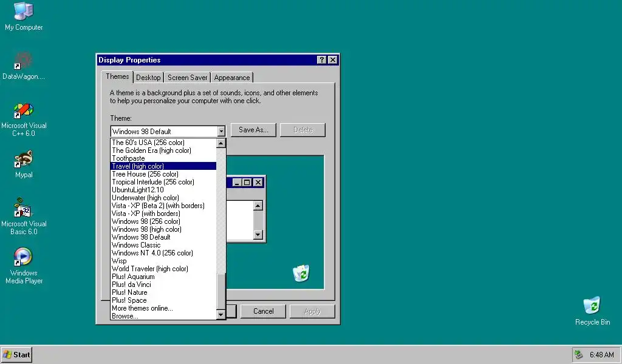The width and height of the screenshot is (622, 364).
Task: Collapse the Theme combo box arrow
Action: click(221, 132)
